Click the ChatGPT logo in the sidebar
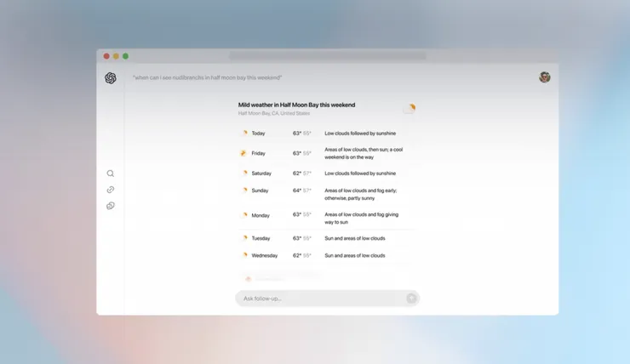Screen dimensions: 630x364 [111, 78]
